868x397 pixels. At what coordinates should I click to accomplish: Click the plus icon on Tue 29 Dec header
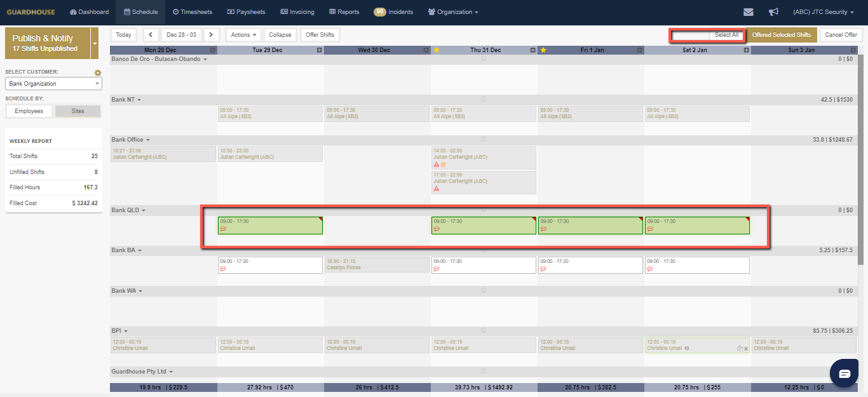pos(320,50)
